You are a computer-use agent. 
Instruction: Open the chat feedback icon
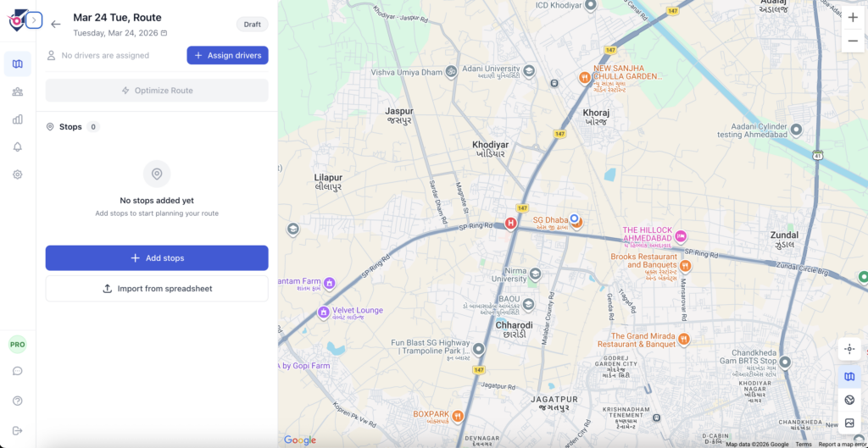pyautogui.click(x=18, y=371)
